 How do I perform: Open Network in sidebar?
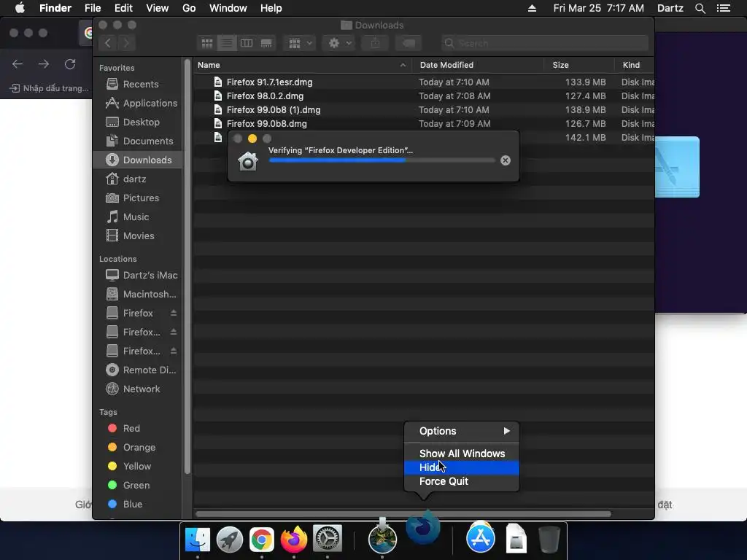(137, 389)
